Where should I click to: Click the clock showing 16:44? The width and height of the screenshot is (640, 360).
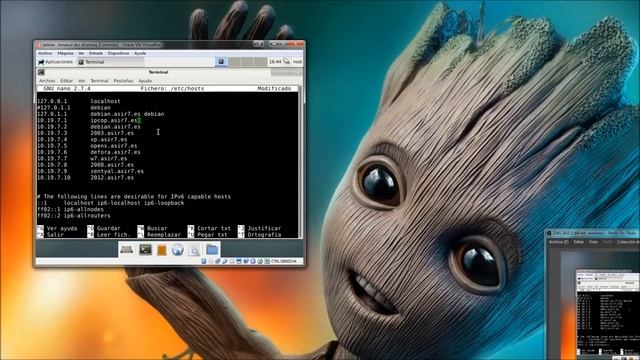(x=275, y=62)
